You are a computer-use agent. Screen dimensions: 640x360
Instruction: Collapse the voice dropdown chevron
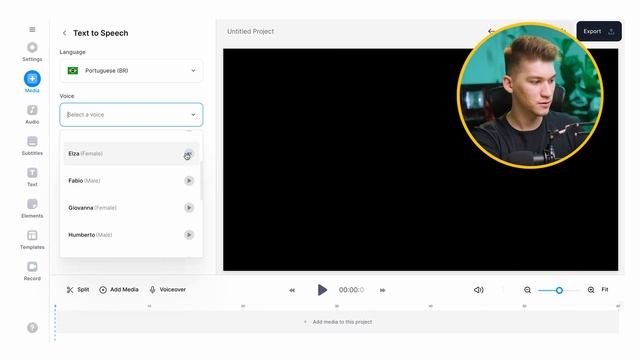click(193, 115)
